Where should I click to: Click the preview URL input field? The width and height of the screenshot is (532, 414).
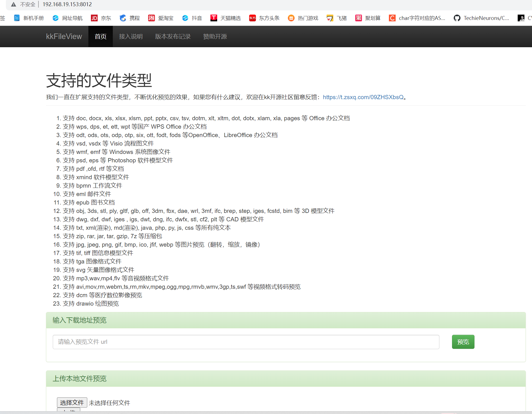pos(246,342)
